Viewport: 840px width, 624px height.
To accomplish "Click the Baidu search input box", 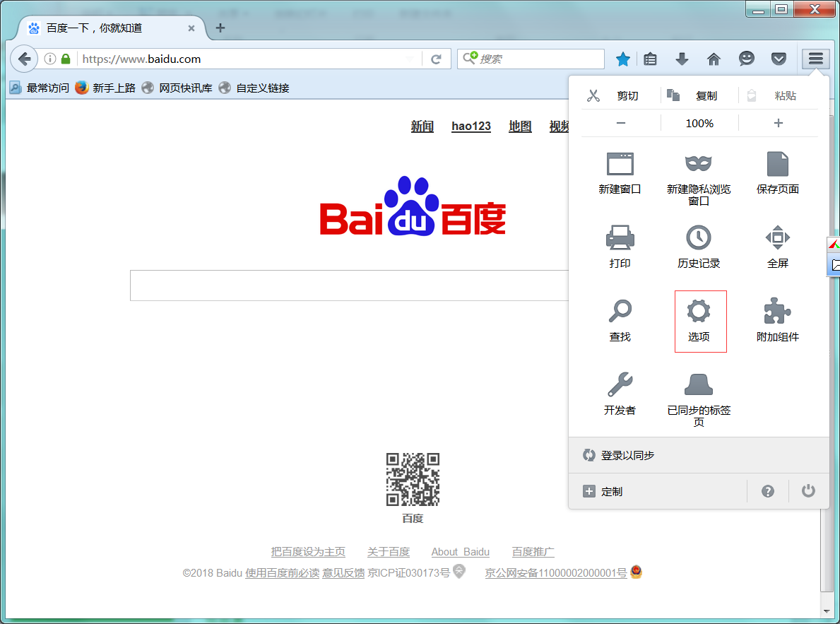I will click(x=349, y=285).
